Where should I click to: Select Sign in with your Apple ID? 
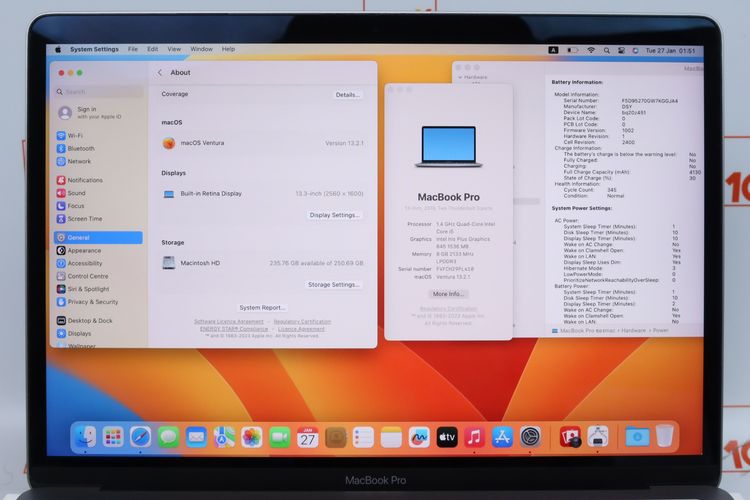99,113
